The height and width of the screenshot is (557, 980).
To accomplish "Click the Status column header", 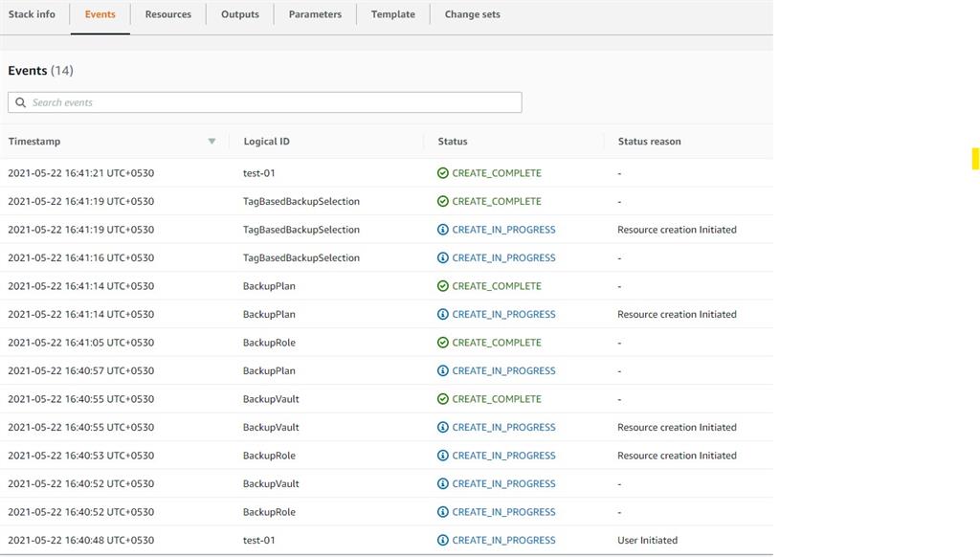I will 453,142.
